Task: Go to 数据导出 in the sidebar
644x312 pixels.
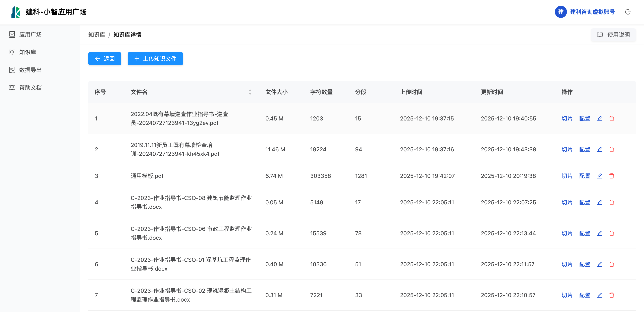Action: coord(30,70)
